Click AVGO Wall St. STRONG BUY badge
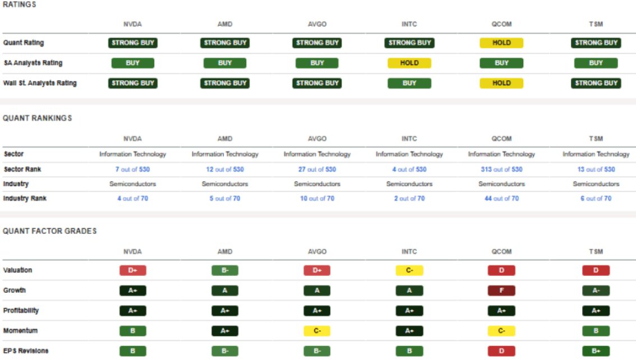The width and height of the screenshot is (636, 364). click(x=317, y=83)
